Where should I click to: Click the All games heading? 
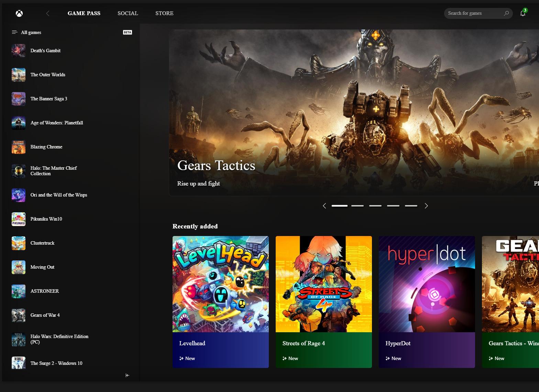coord(31,32)
